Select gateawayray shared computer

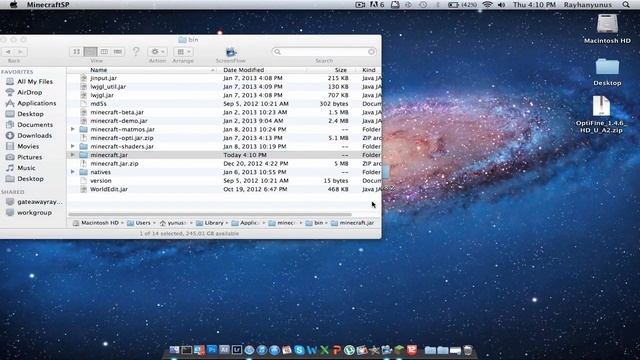pos(40,202)
